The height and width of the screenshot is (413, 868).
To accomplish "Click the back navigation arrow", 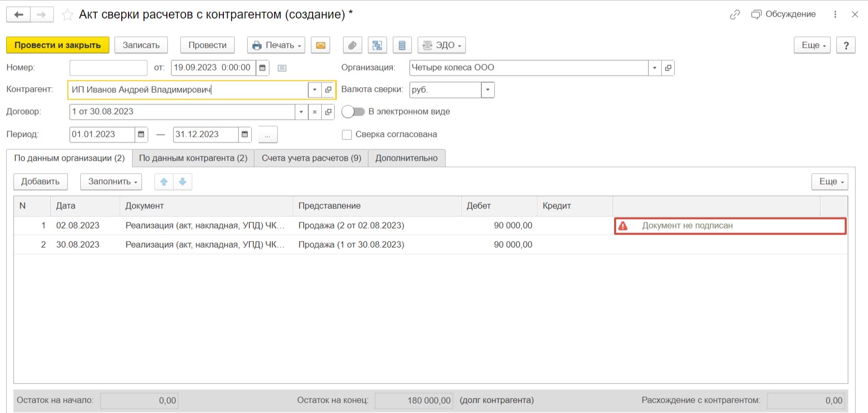I will (19, 15).
